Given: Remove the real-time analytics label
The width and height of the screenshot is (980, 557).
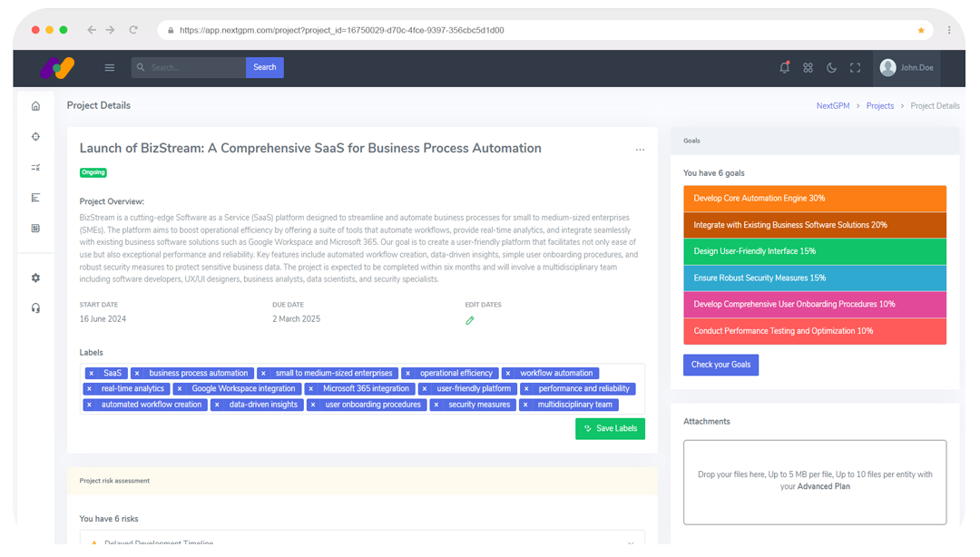Looking at the screenshot, I should (x=89, y=389).
